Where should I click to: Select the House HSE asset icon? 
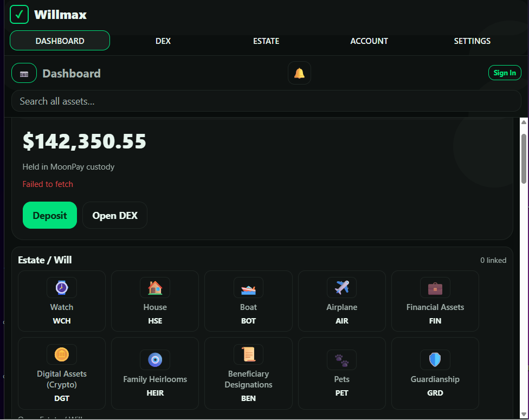click(155, 288)
